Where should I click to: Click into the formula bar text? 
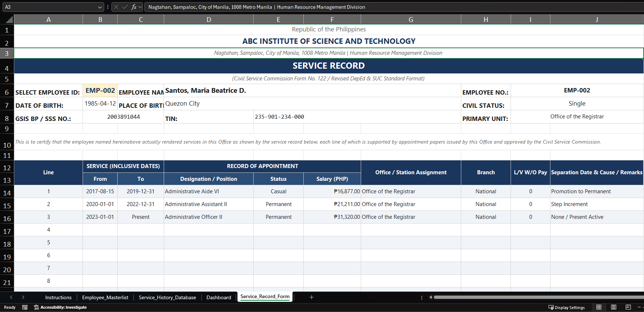[x=393, y=7]
